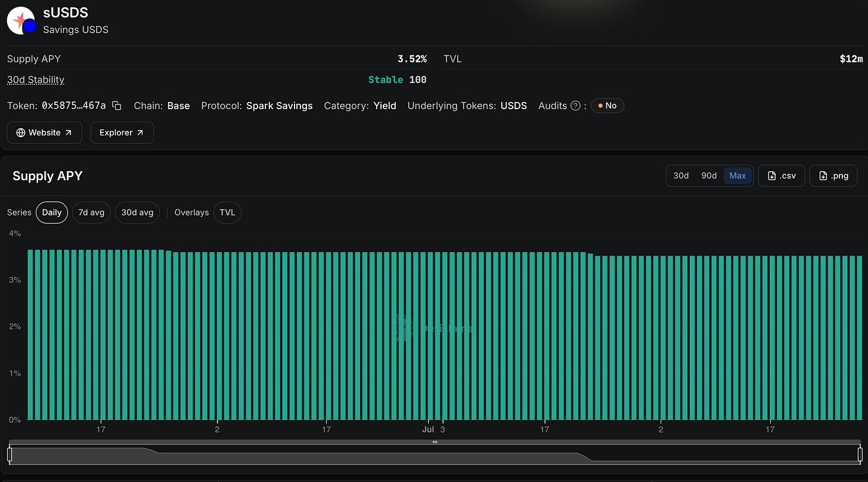The height and width of the screenshot is (482, 868).
Task: Click the Audits 'No' badge
Action: [607, 106]
